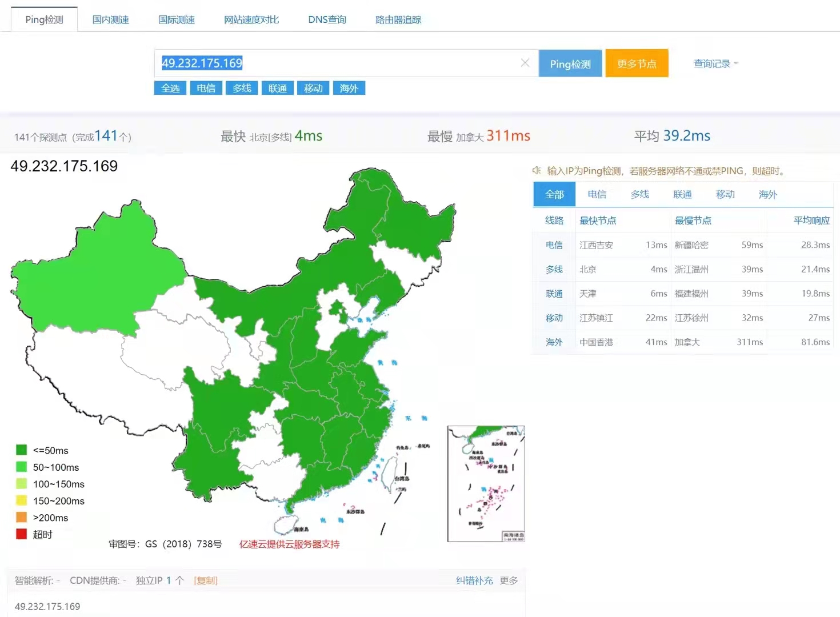The image size is (840, 617).
Task: Click the 平均响应 column header
Action: (811, 221)
